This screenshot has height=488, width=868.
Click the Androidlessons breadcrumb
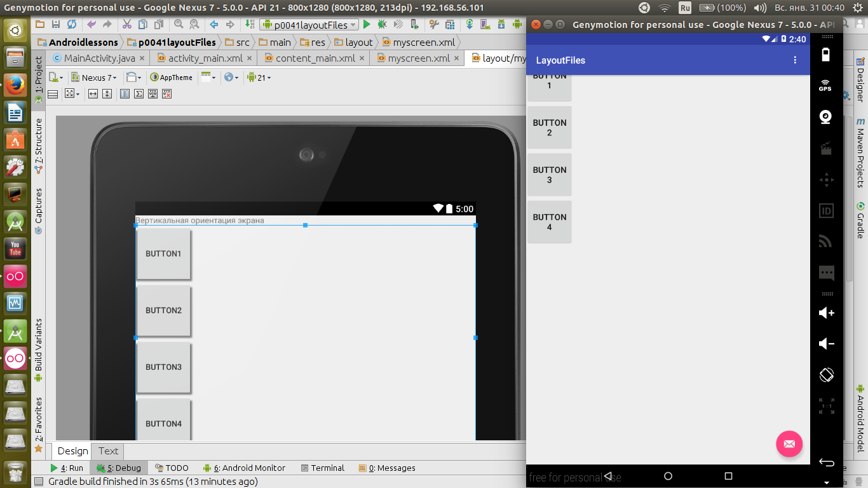(78, 42)
